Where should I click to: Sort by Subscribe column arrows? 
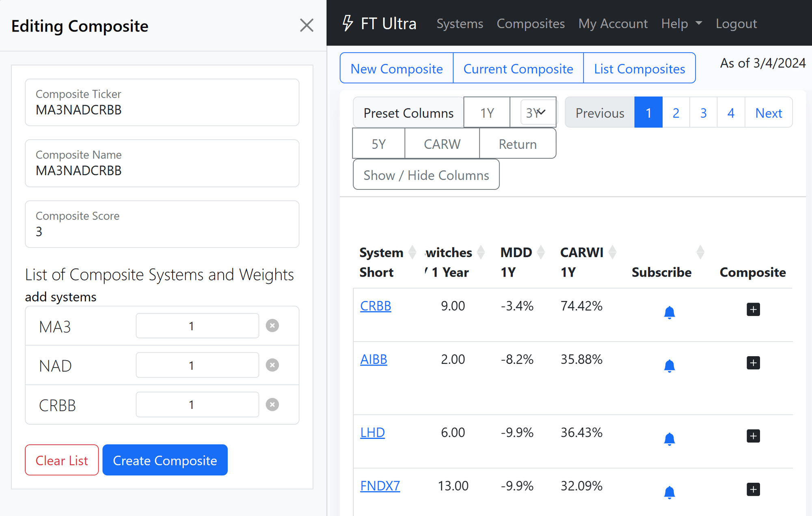[700, 252]
